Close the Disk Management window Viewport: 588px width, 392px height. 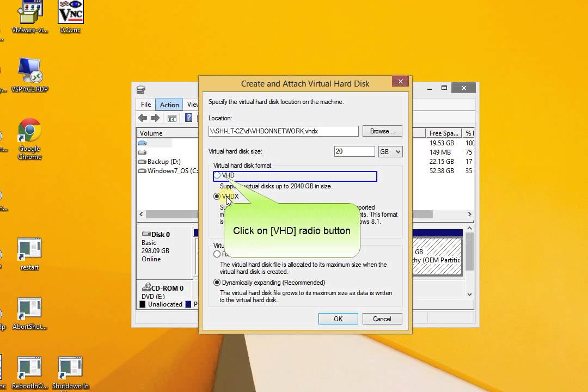464,88
